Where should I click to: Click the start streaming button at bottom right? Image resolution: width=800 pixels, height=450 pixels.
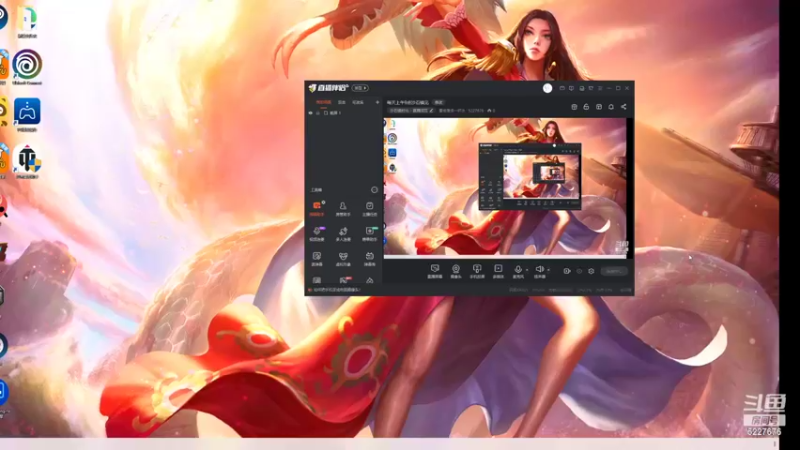coord(614,271)
